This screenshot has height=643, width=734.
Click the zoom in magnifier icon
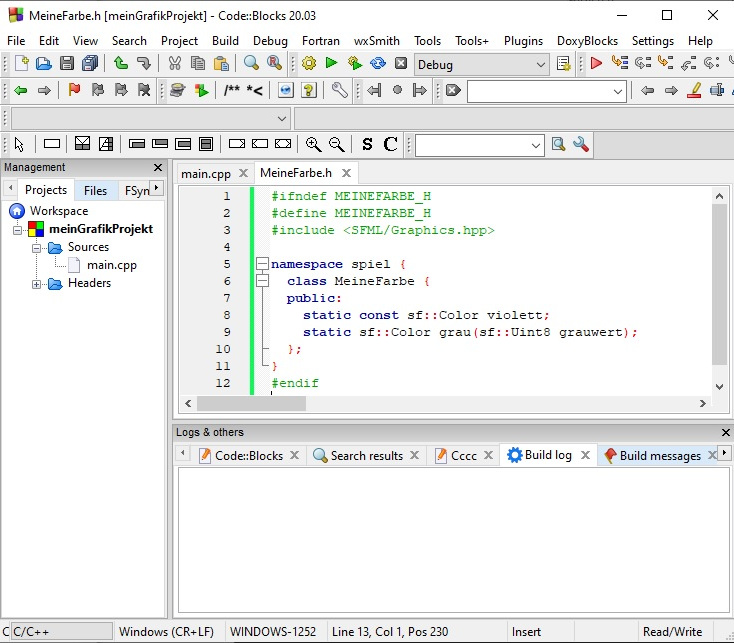[314, 145]
